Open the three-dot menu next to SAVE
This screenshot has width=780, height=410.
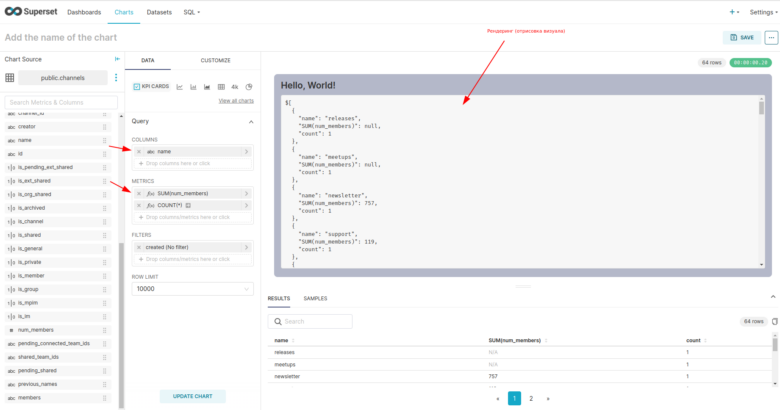point(771,37)
